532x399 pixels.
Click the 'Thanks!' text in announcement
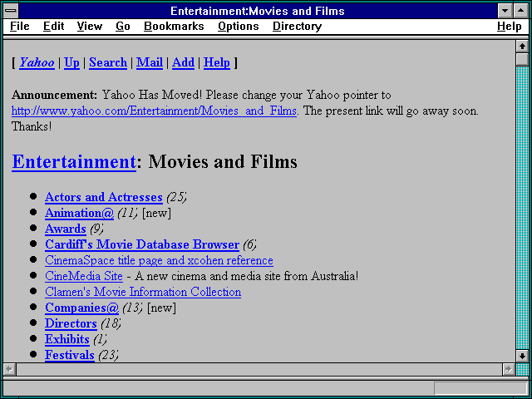(x=32, y=126)
